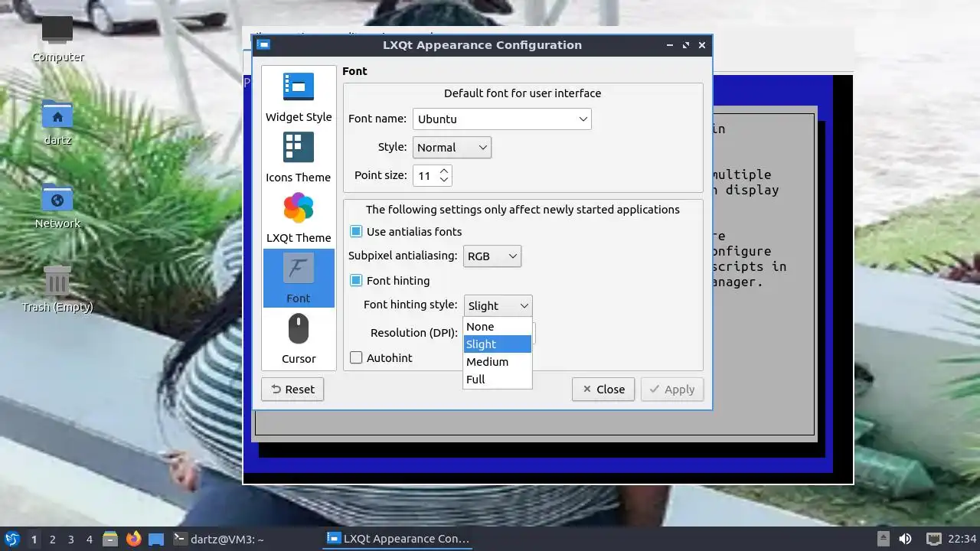Click the Resolution (DPI) label
The image size is (980, 551).
tap(413, 332)
